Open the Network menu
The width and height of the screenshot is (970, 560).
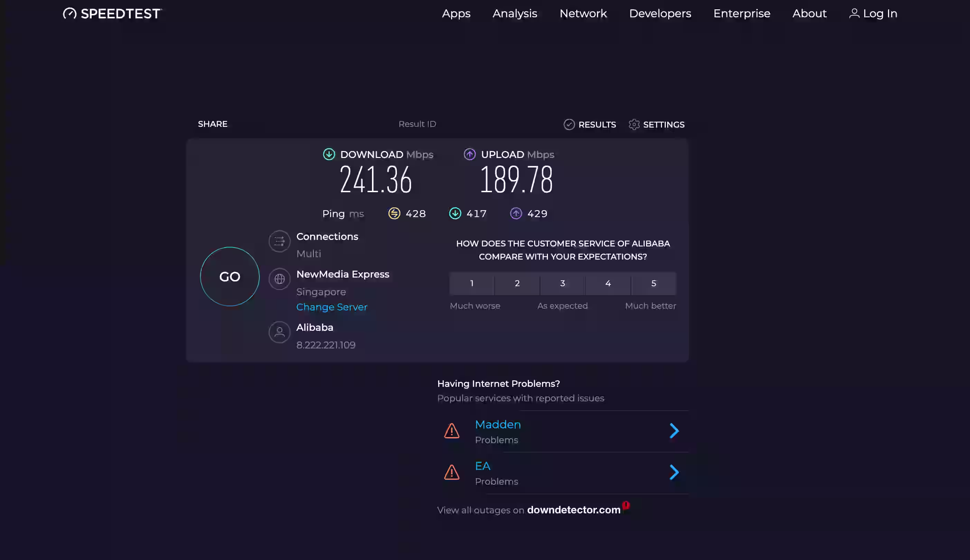tap(583, 13)
